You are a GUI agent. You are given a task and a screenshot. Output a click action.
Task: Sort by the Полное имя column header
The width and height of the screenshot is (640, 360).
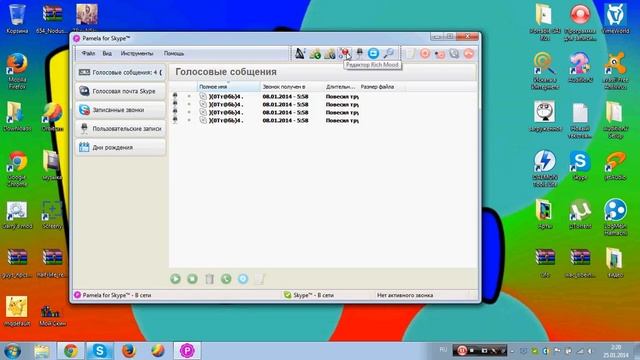click(x=229, y=87)
